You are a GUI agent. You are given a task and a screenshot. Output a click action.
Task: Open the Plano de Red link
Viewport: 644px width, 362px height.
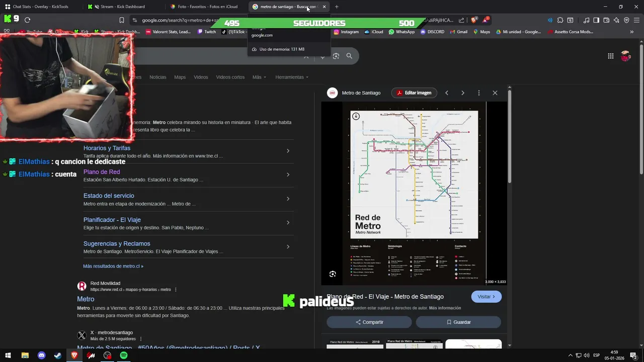click(102, 172)
